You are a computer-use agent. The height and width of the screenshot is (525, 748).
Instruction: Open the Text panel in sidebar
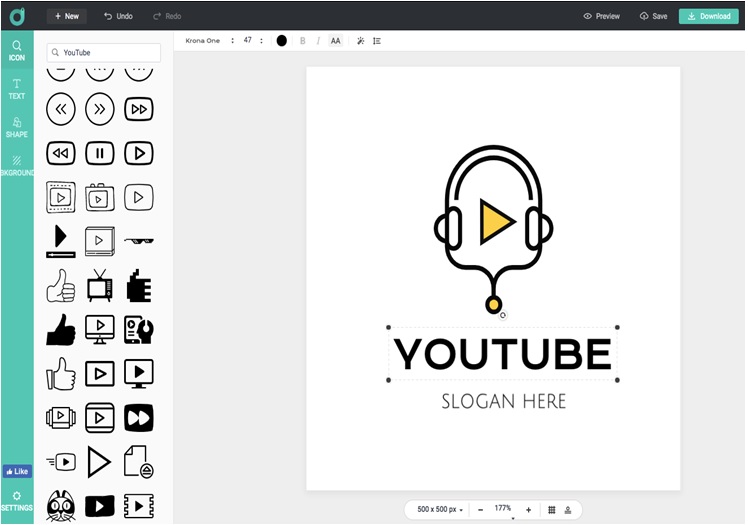pyautogui.click(x=17, y=89)
